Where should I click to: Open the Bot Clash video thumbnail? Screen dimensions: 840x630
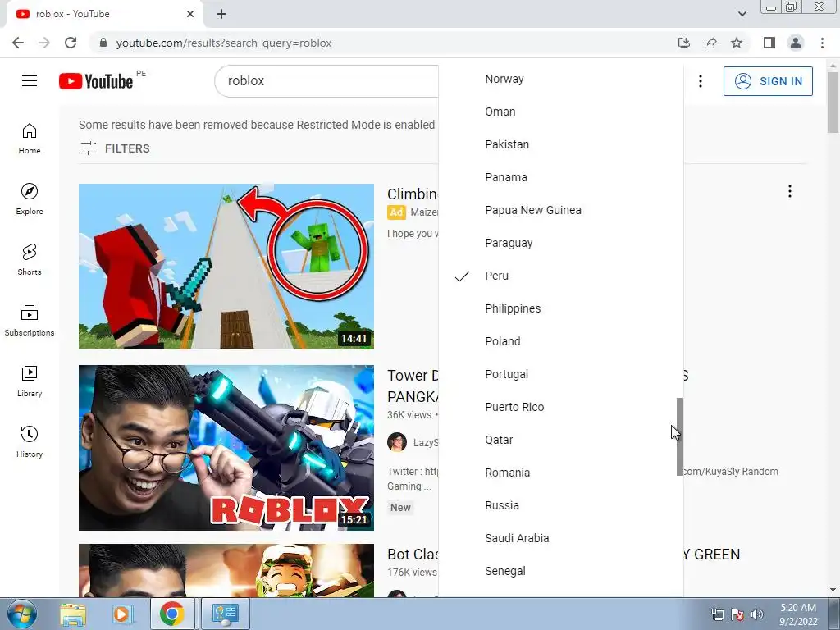point(226,571)
